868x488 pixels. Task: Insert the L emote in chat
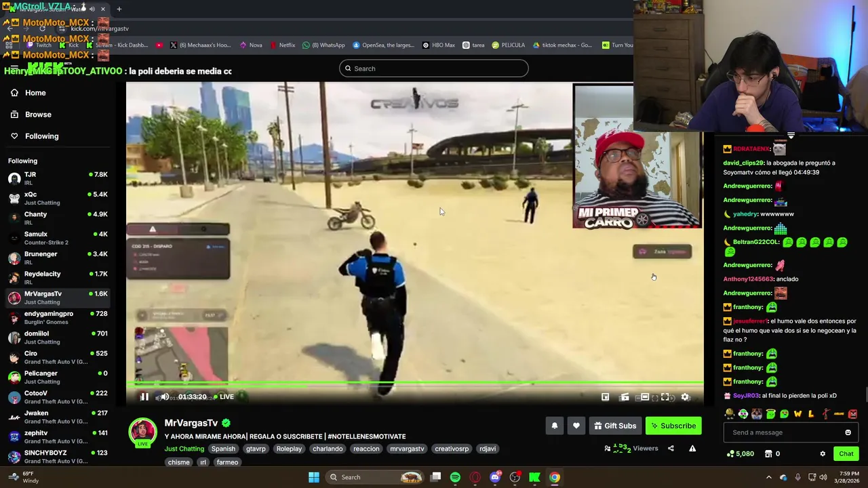click(x=812, y=414)
